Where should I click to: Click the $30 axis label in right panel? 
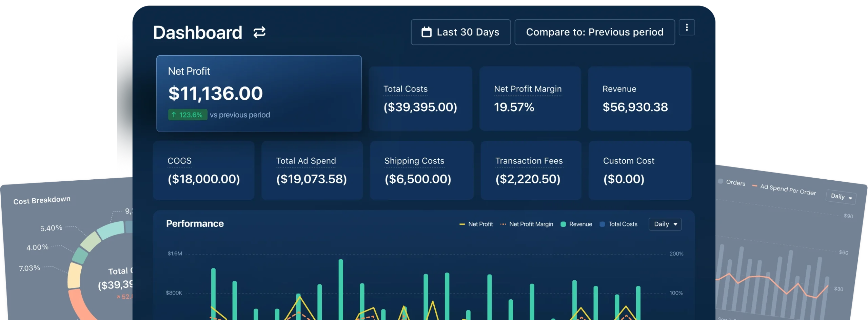839,289
